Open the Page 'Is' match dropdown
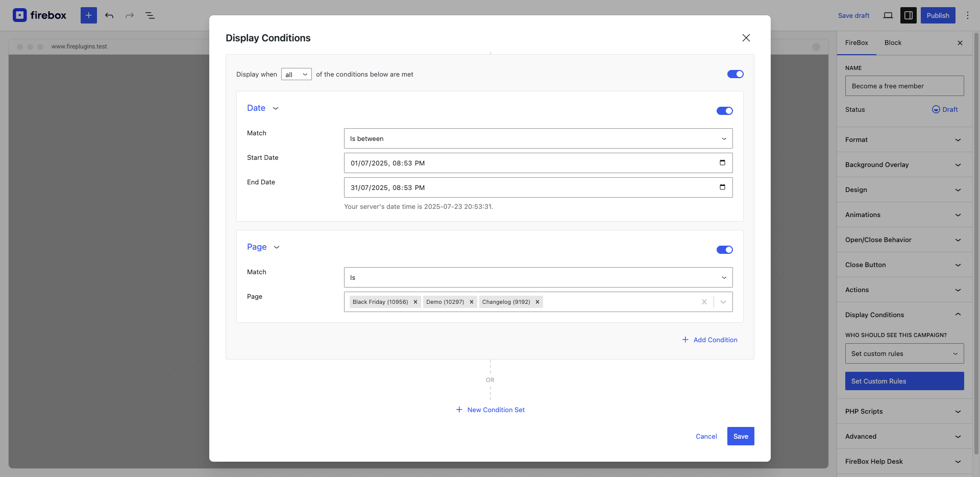 click(538, 277)
